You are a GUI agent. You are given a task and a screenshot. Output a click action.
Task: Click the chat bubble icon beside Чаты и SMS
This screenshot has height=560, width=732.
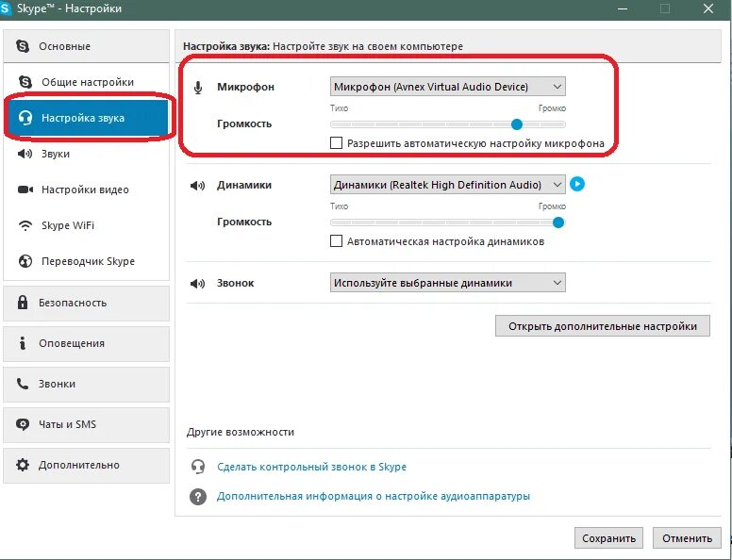pyautogui.click(x=23, y=424)
